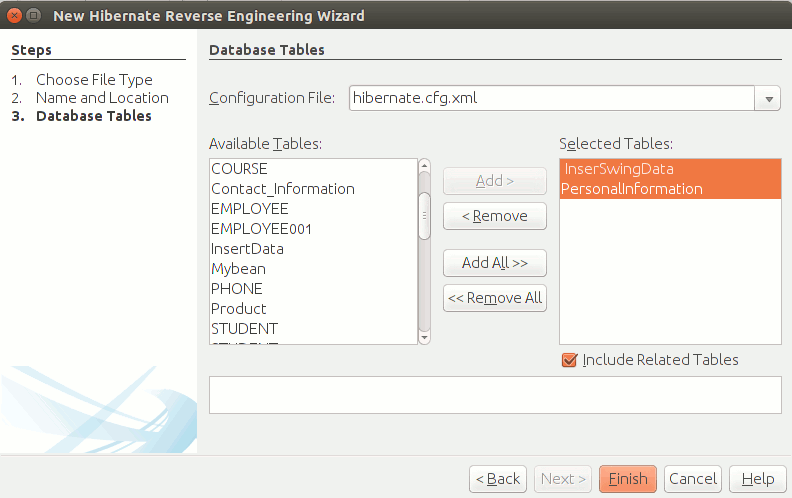The width and height of the screenshot is (792, 498).
Task: Select COURSE in Available Tables
Action: click(x=240, y=169)
